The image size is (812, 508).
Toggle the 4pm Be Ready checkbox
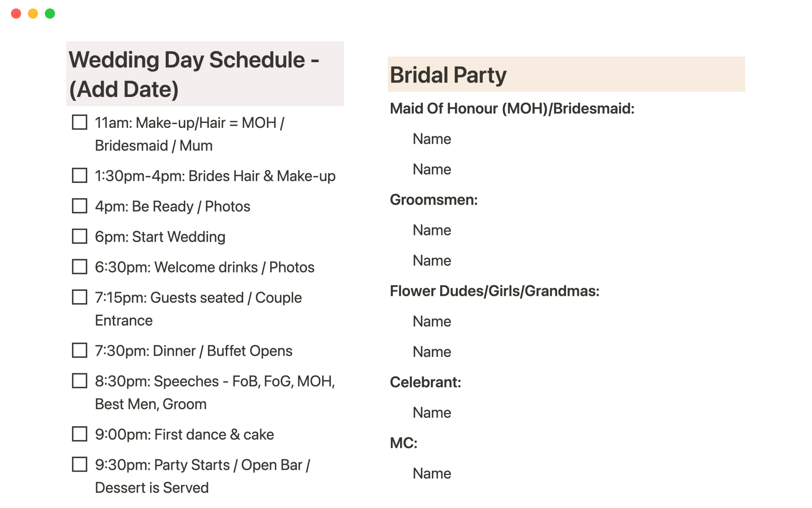[80, 206]
